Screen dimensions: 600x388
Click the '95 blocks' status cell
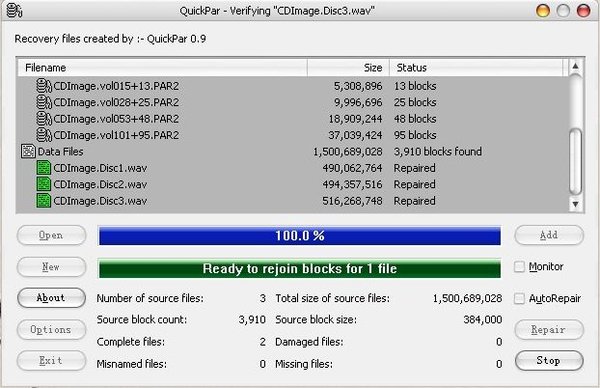coord(415,135)
